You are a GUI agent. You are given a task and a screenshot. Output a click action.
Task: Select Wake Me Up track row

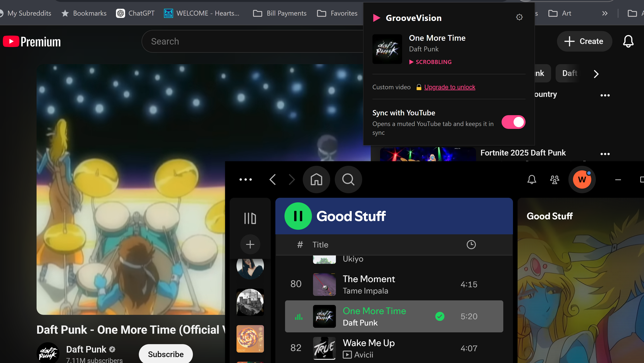click(394, 348)
